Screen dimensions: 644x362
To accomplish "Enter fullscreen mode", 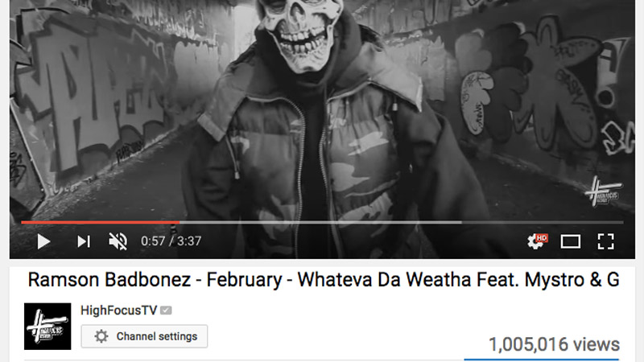I will tap(605, 241).
